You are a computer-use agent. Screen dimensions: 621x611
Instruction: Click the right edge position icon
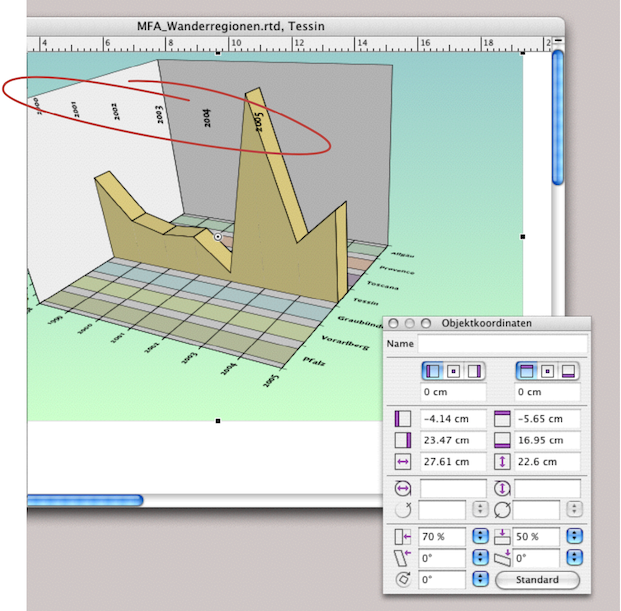404,440
